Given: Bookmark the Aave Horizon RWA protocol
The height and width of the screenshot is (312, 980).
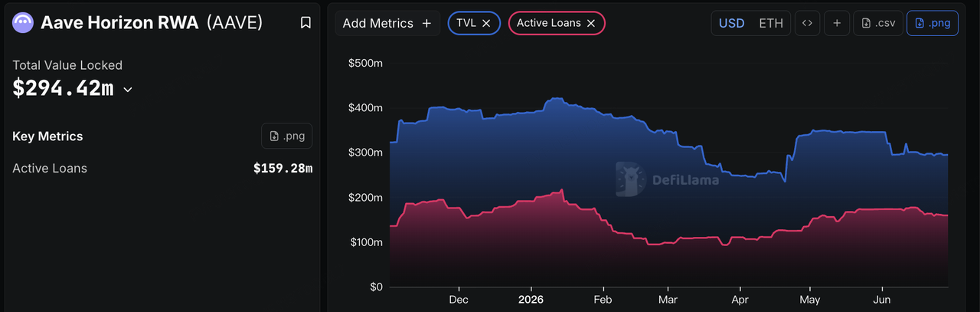Looking at the screenshot, I should point(305,23).
